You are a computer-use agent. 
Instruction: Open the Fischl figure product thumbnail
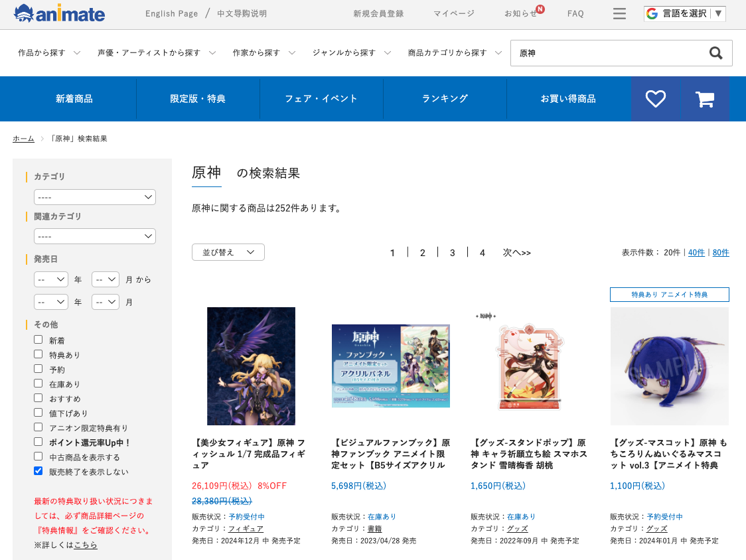coord(251,366)
